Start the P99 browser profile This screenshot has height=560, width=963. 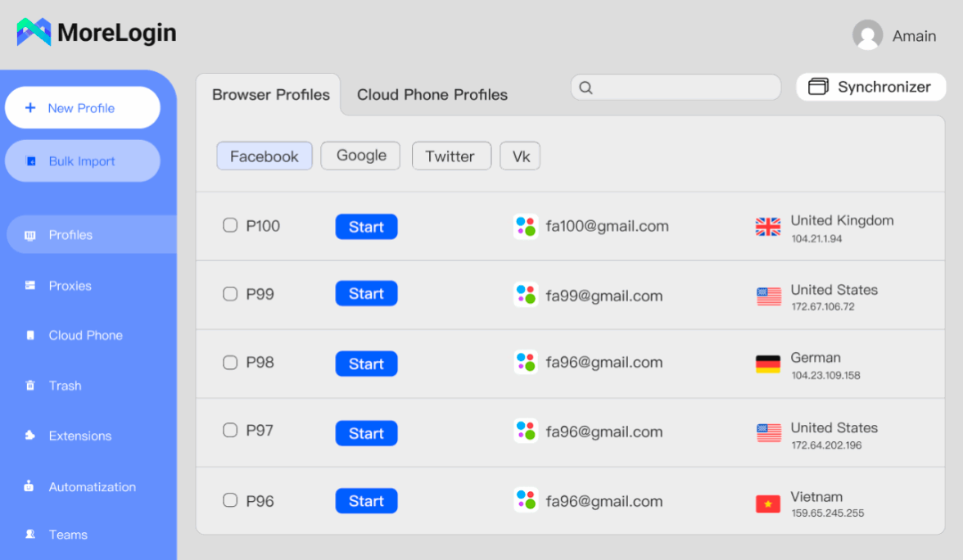point(366,294)
